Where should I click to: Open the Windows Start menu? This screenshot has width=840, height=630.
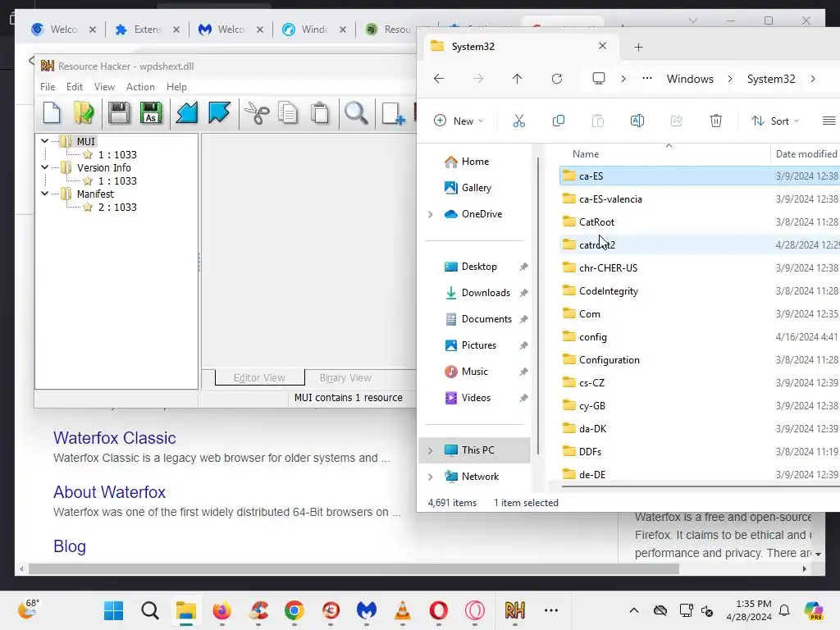pyautogui.click(x=113, y=610)
